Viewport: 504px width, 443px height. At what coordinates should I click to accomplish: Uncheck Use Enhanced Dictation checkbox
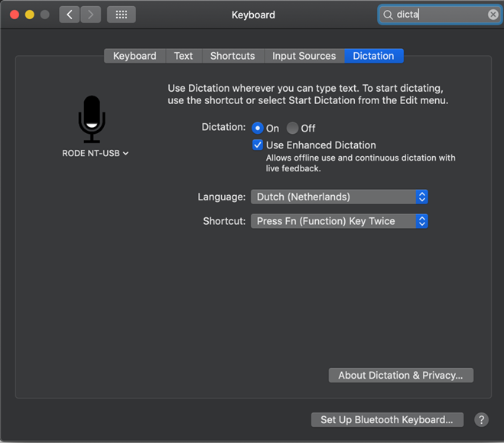[258, 145]
